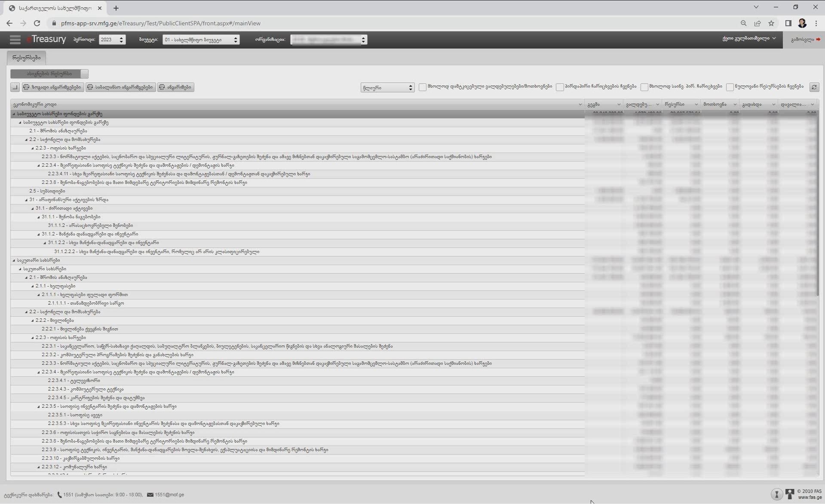Click the key icon in the footer

pos(776,494)
